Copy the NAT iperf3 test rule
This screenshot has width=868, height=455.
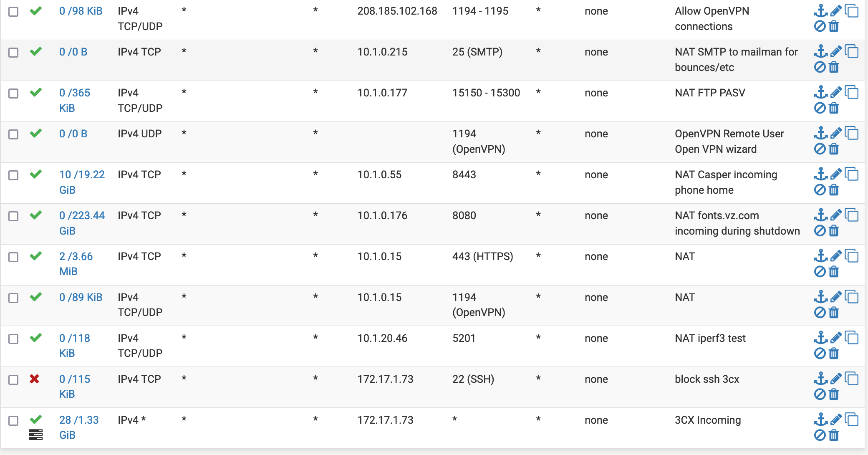pyautogui.click(x=851, y=338)
